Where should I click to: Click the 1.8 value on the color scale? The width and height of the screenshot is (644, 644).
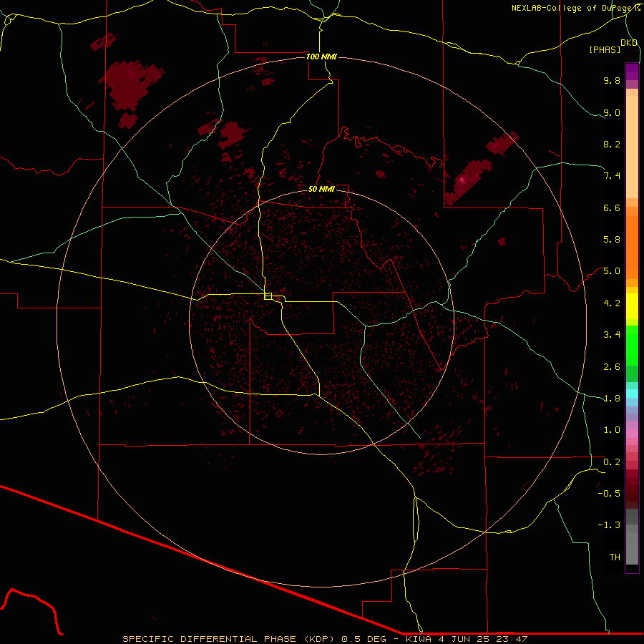tap(612, 399)
